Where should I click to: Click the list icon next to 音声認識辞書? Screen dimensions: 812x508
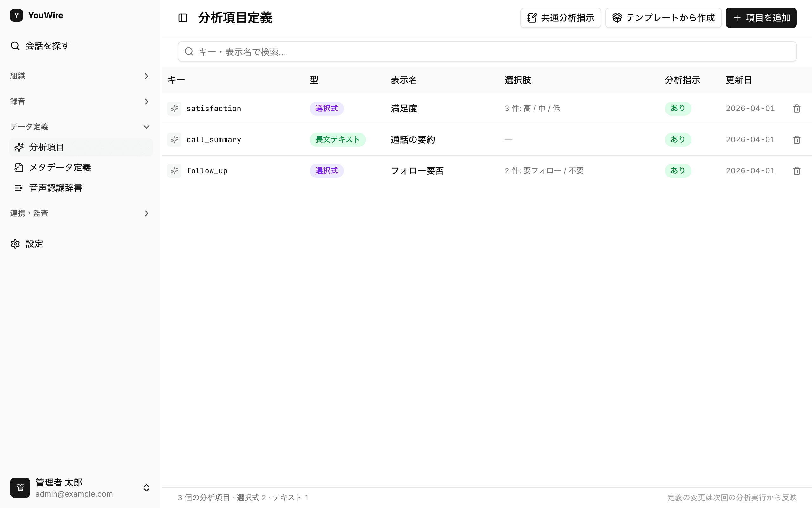click(x=19, y=188)
